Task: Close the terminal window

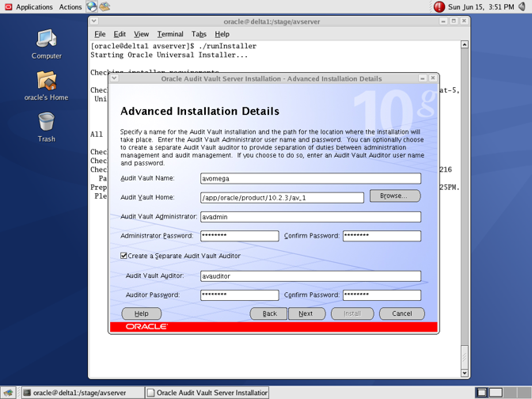Action: pyautogui.click(x=464, y=21)
